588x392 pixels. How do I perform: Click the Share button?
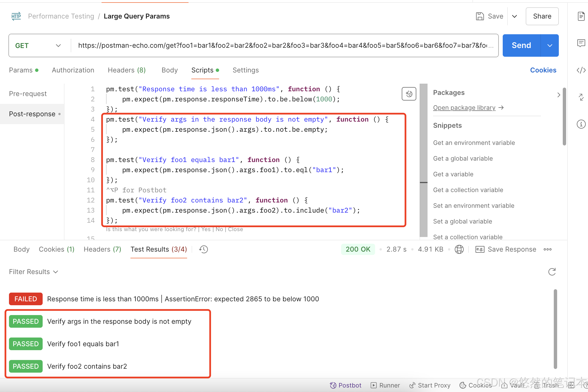(x=542, y=16)
